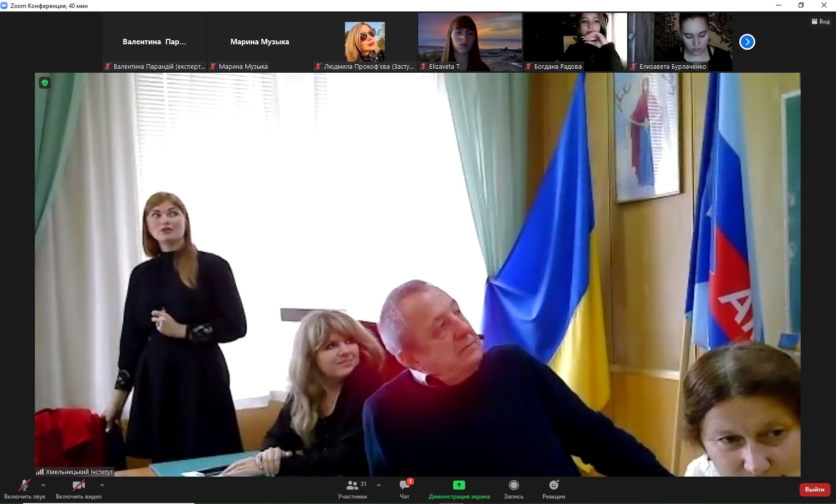Open Реакции reactions menu
The image size is (836, 504).
point(554,490)
